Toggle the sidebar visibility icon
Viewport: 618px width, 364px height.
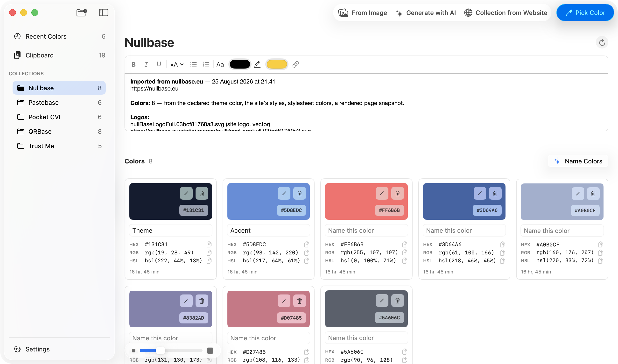pos(104,13)
